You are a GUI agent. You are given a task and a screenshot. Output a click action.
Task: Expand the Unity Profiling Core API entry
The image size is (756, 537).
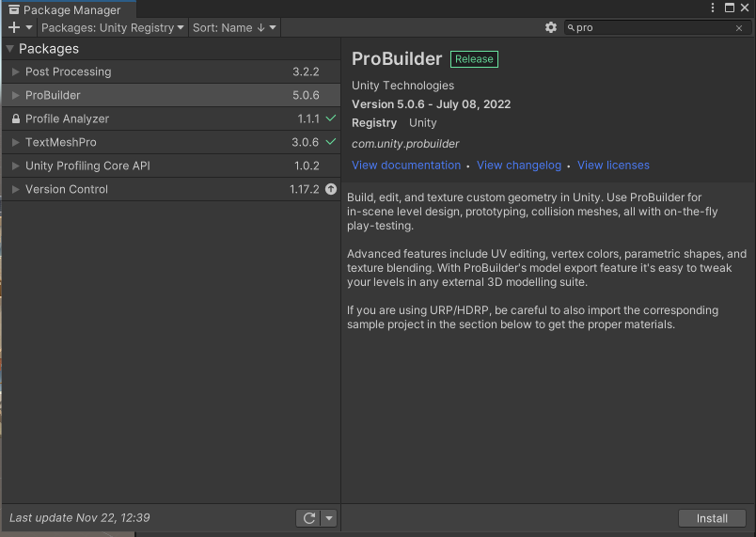(16, 166)
